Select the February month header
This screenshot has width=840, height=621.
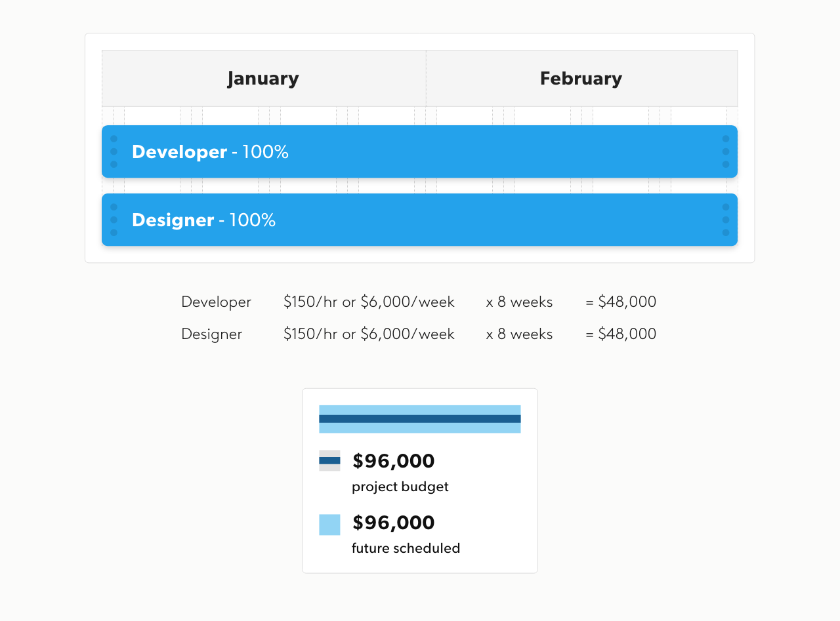pyautogui.click(x=581, y=79)
